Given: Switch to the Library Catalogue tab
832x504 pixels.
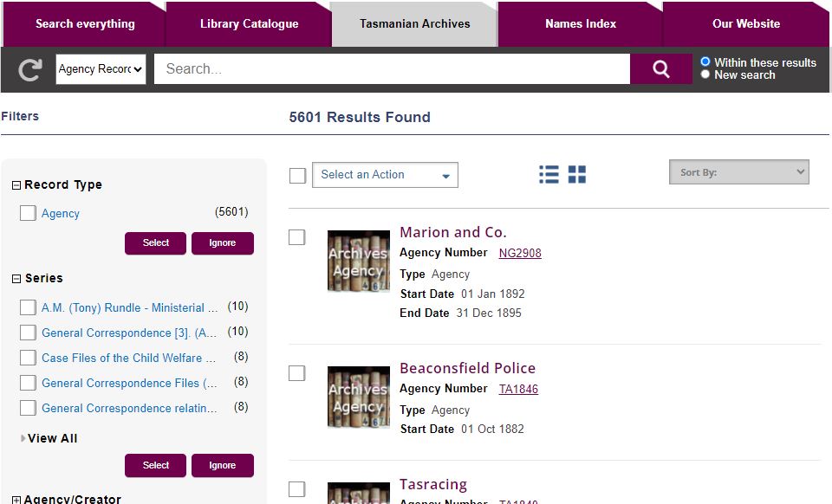Looking at the screenshot, I should point(249,24).
